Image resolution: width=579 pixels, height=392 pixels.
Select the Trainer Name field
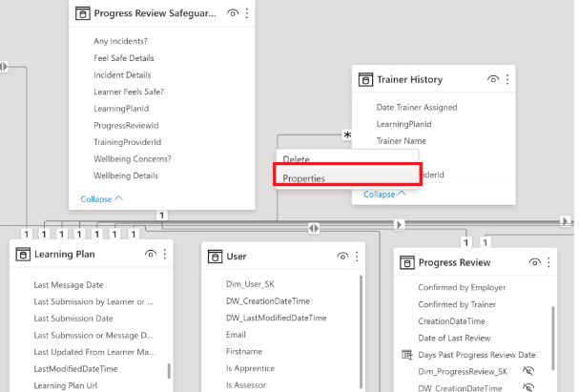[401, 141]
